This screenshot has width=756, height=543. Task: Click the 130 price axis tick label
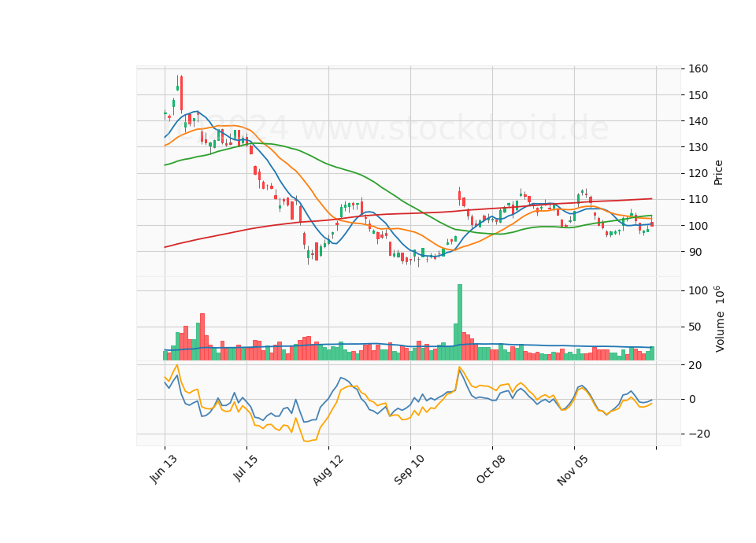tap(699, 147)
